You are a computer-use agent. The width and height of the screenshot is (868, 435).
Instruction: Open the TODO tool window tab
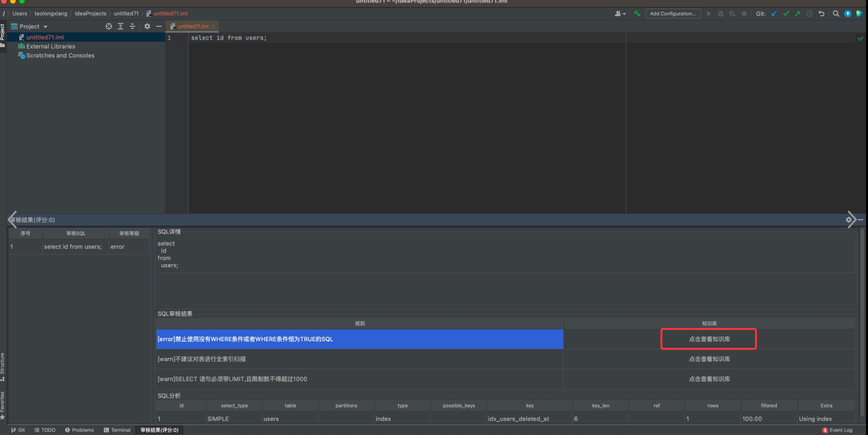pos(45,430)
